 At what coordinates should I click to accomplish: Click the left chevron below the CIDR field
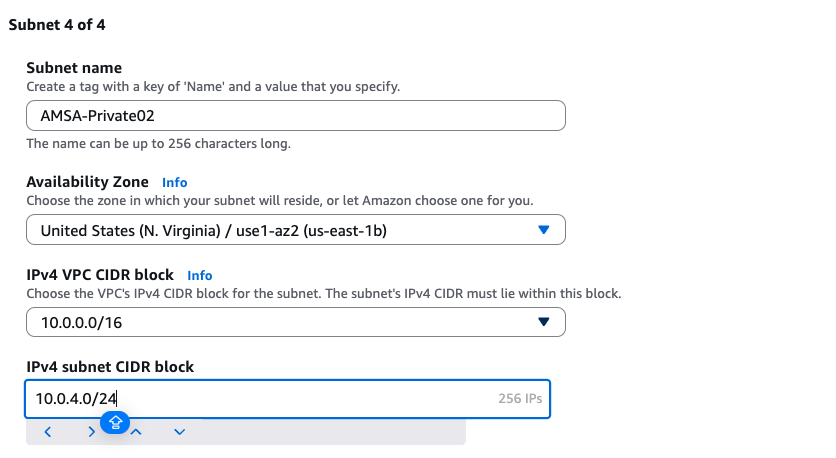coord(48,432)
